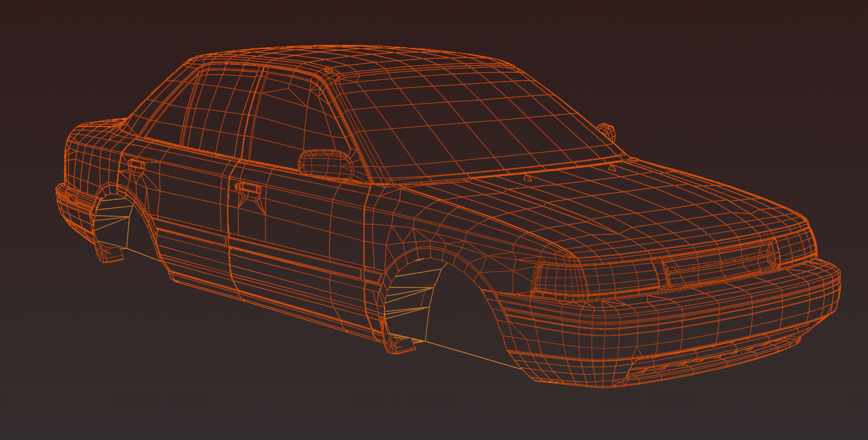868x440 pixels.
Task: Click the windshield of the car model
Action: 473,123
